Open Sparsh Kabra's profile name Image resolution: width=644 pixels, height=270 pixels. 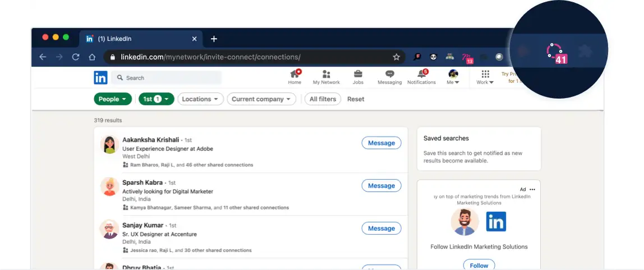click(x=142, y=183)
